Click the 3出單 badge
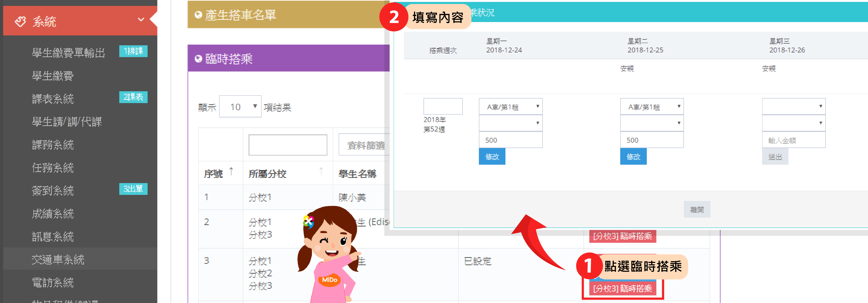Viewport: 868px width, 303px height. [x=133, y=189]
